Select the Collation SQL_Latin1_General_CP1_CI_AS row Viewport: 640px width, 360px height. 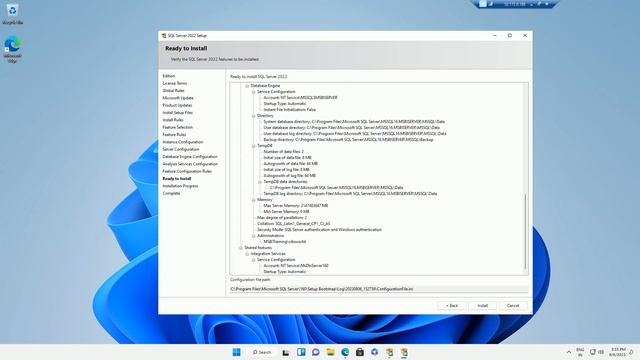coord(293,224)
